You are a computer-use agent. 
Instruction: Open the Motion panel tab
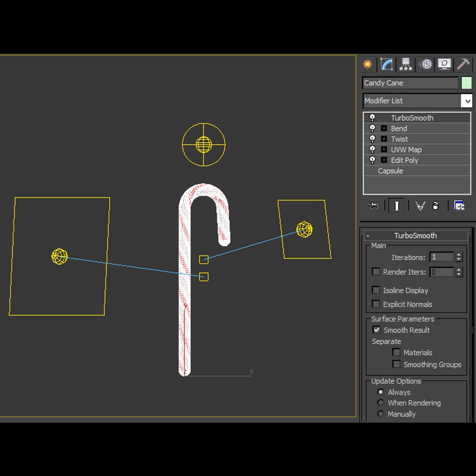click(x=426, y=64)
